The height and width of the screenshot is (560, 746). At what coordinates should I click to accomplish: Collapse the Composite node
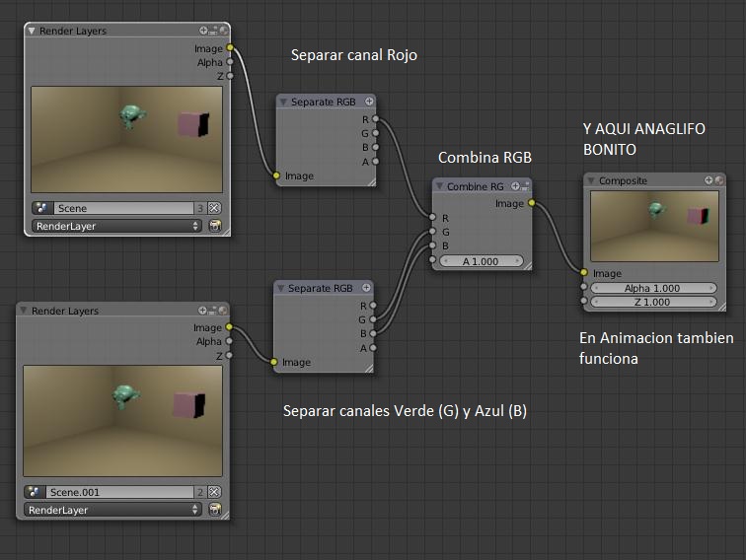click(x=591, y=180)
